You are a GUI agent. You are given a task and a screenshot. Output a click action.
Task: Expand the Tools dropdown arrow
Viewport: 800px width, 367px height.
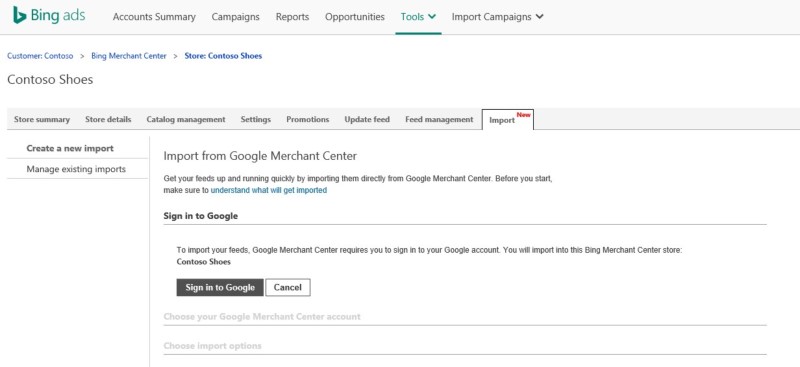pyautogui.click(x=432, y=16)
